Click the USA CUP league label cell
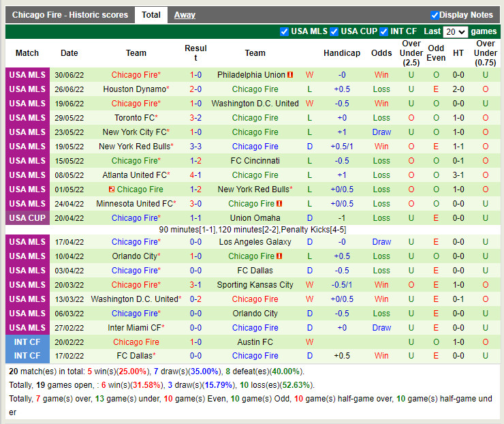The height and width of the screenshot is (424, 504). [x=27, y=218]
